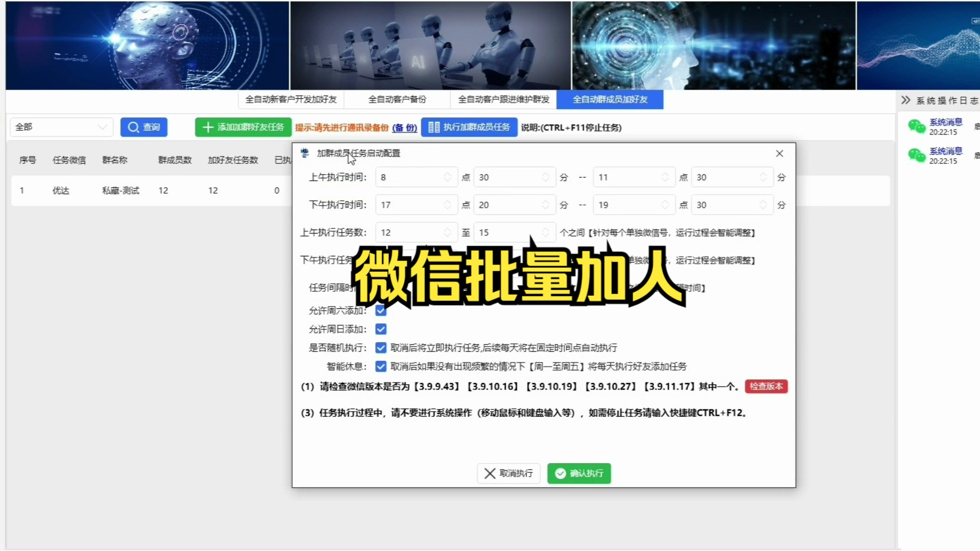980x551 pixels.
Task: Click second 系统消息 WeChat icon
Action: point(916,155)
